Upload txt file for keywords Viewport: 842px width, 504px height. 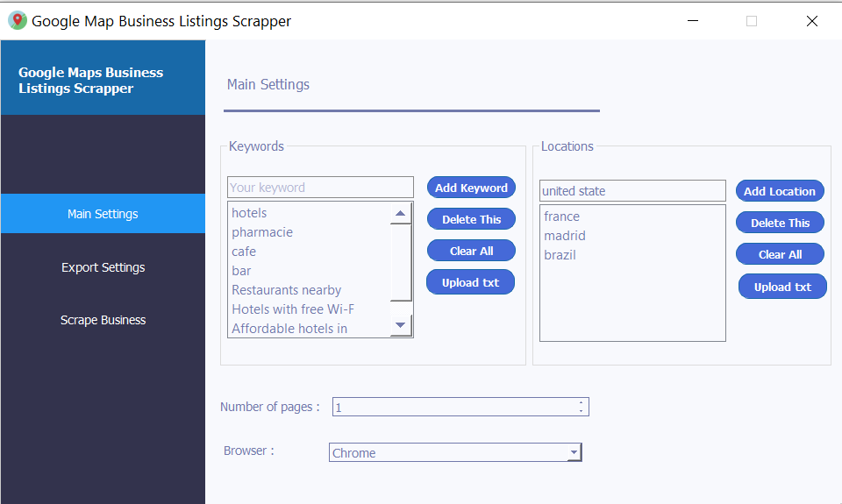[470, 282]
